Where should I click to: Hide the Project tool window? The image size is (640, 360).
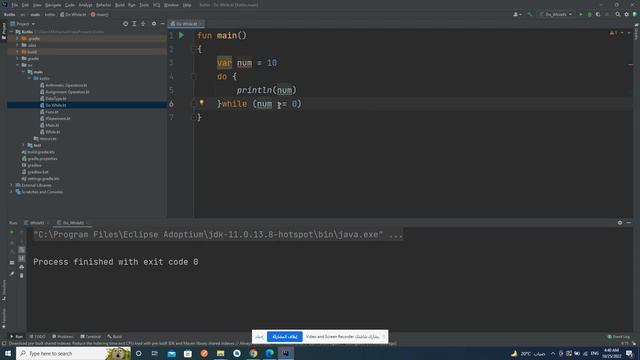(x=162, y=24)
